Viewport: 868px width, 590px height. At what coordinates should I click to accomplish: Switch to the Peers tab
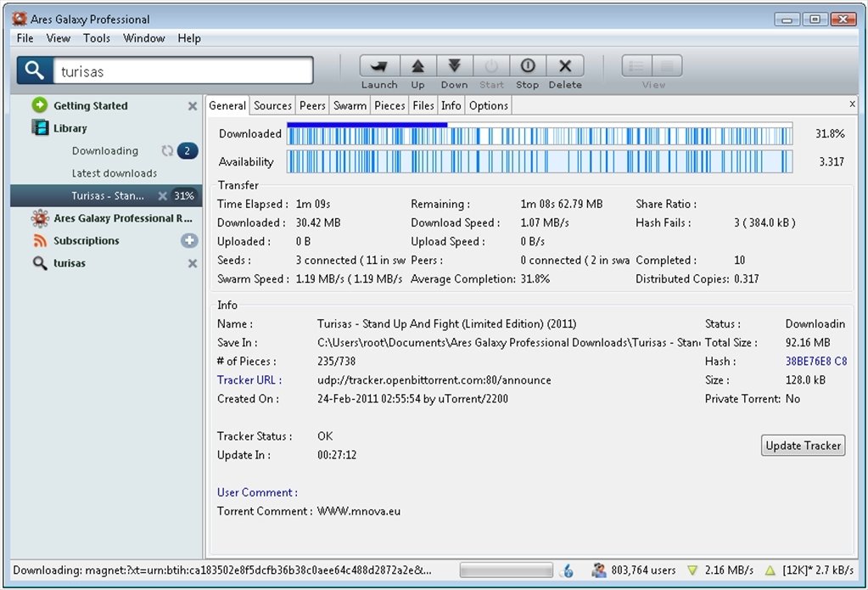coord(312,105)
